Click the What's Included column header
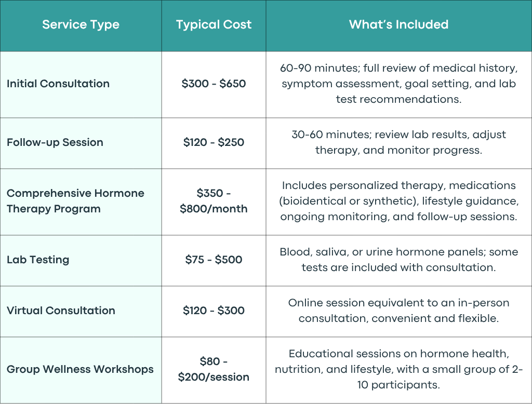The image size is (532, 404). tap(398, 24)
